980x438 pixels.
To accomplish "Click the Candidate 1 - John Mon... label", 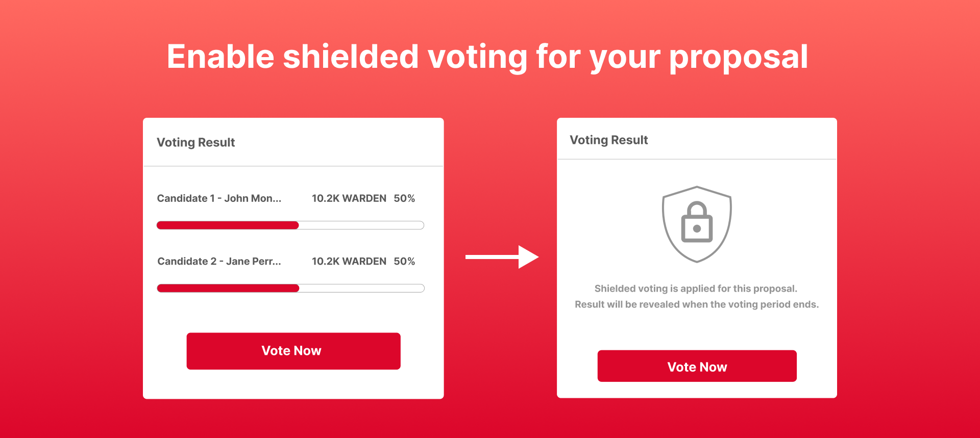I will click(219, 198).
